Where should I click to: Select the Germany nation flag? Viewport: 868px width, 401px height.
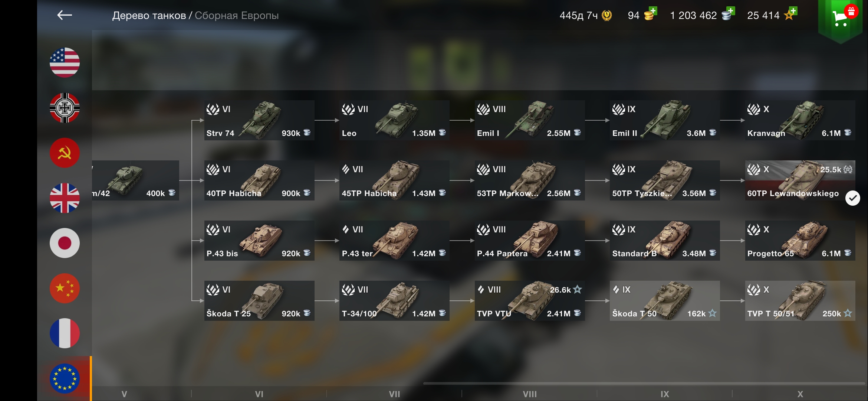pos(65,108)
